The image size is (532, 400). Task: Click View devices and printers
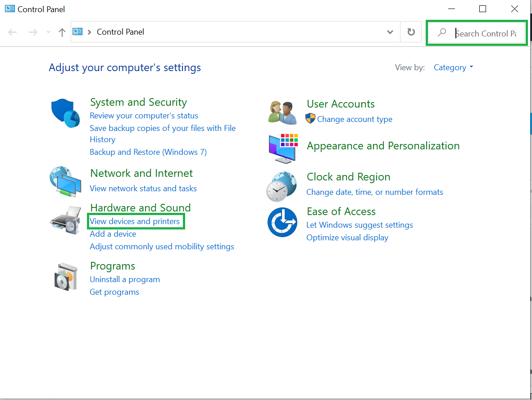click(135, 221)
